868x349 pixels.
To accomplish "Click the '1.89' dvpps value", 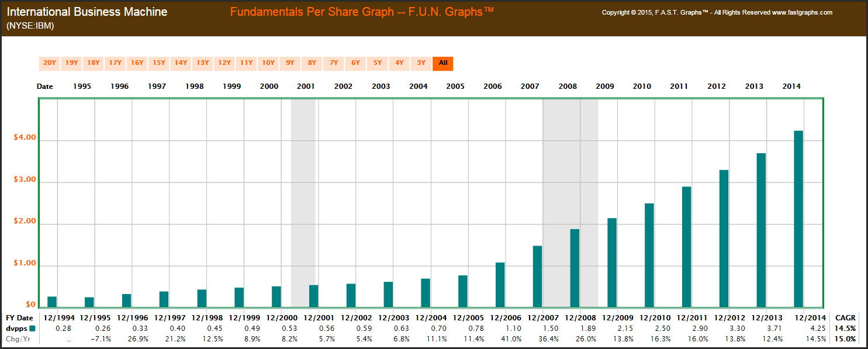I will tap(589, 328).
